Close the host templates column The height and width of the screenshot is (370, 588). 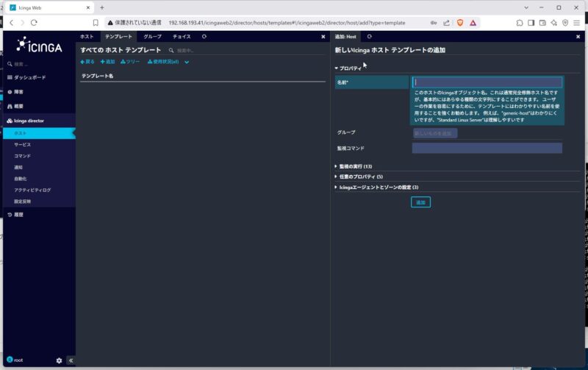[323, 37]
